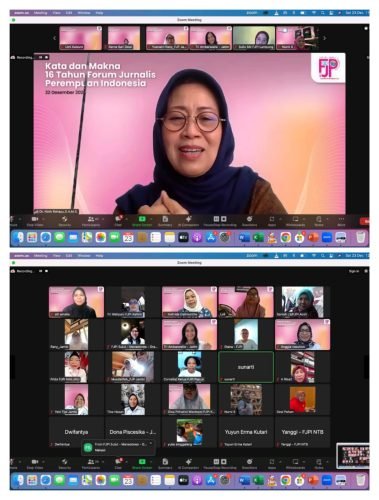
Task: Open Finder in the upper Dock
Action: tap(19, 237)
